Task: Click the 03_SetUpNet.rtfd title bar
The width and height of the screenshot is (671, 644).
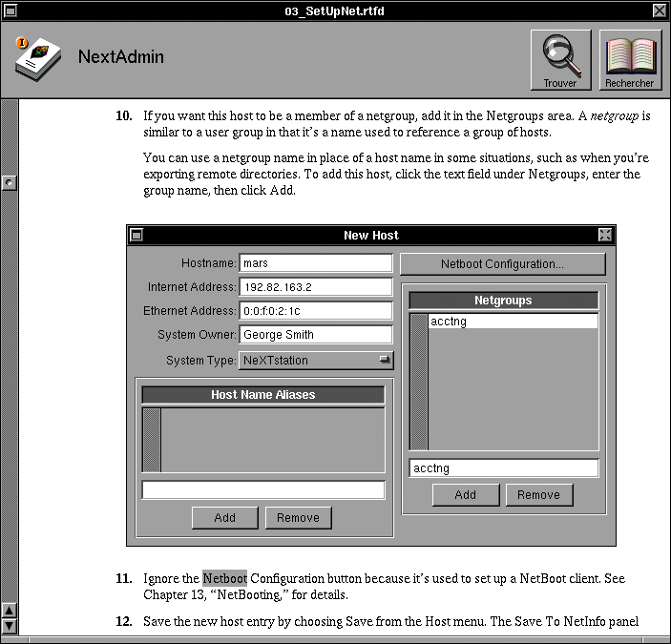Action: click(x=335, y=10)
